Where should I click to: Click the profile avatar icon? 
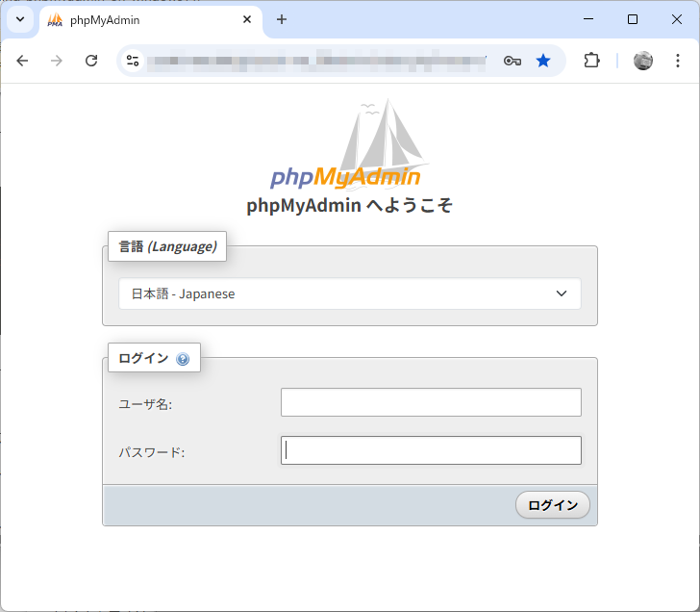pyautogui.click(x=643, y=61)
